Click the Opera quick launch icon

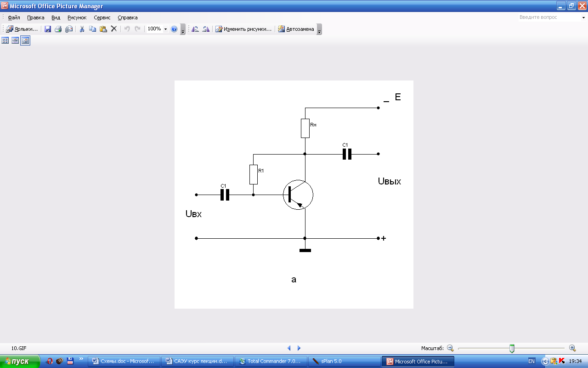[50, 361]
